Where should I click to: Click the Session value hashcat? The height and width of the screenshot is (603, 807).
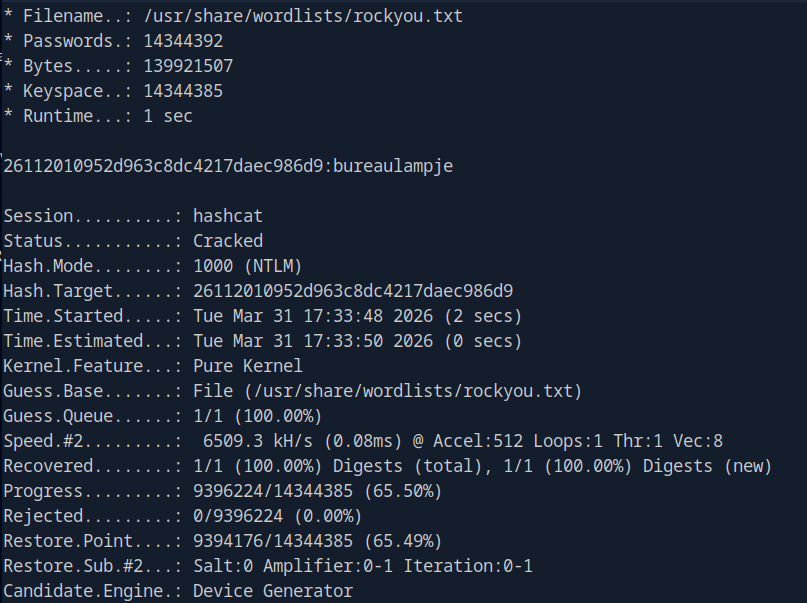click(228, 216)
